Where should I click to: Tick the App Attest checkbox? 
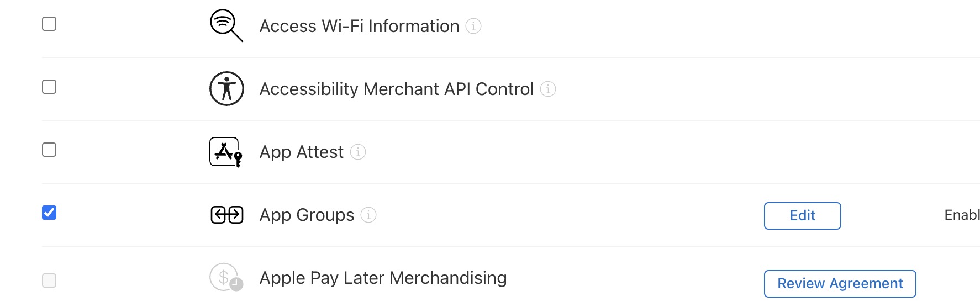coord(49,150)
